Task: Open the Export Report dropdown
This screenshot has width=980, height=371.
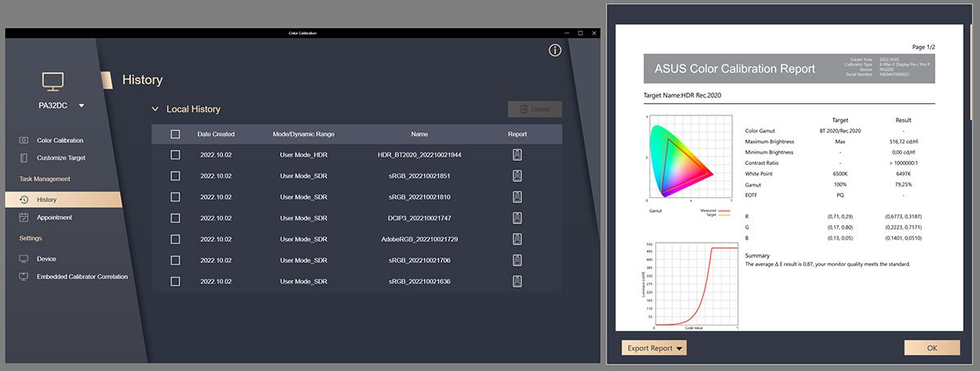Action: pyautogui.click(x=654, y=348)
